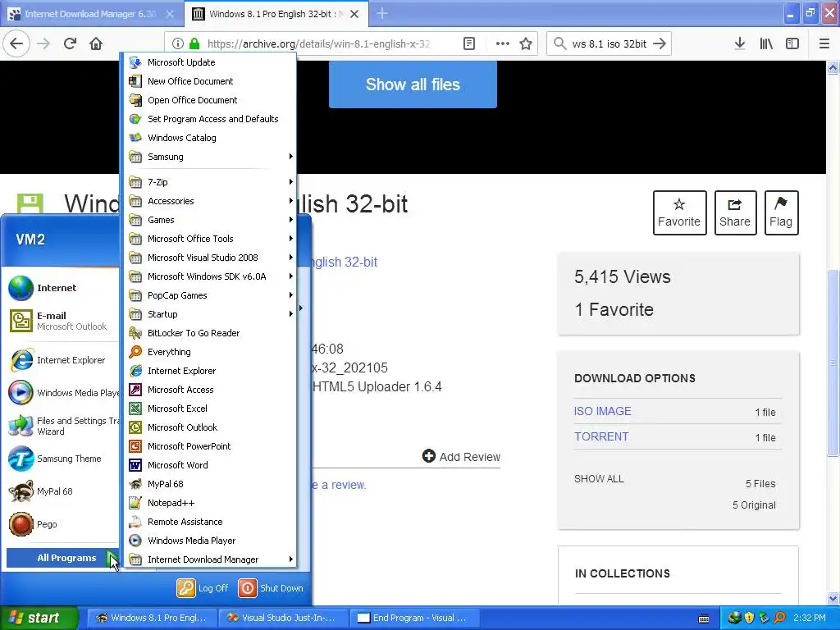Click the Microsoft Excel icon
This screenshot has width=840, height=630.
(x=135, y=409)
